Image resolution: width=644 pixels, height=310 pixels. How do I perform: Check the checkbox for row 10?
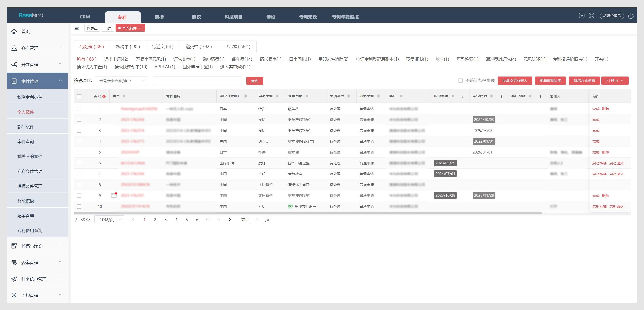(x=79, y=206)
